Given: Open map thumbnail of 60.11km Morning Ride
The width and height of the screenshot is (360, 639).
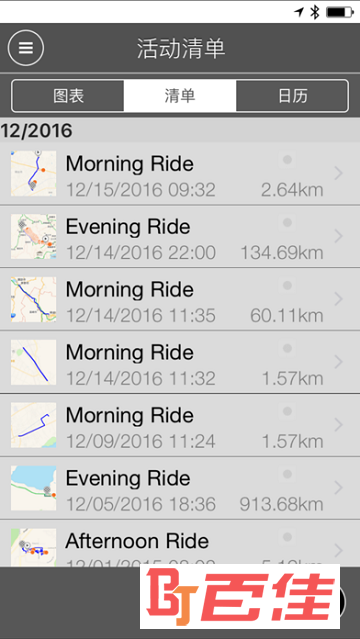Looking at the screenshot, I should [33, 299].
